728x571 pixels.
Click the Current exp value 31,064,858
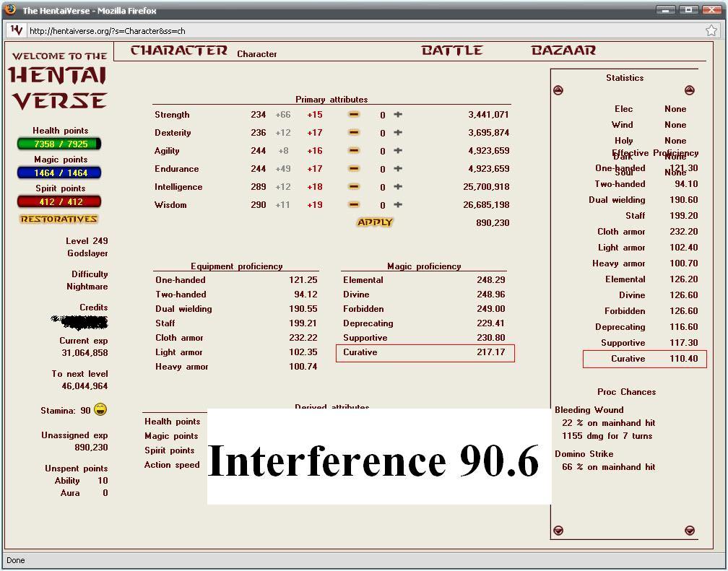[x=84, y=353]
